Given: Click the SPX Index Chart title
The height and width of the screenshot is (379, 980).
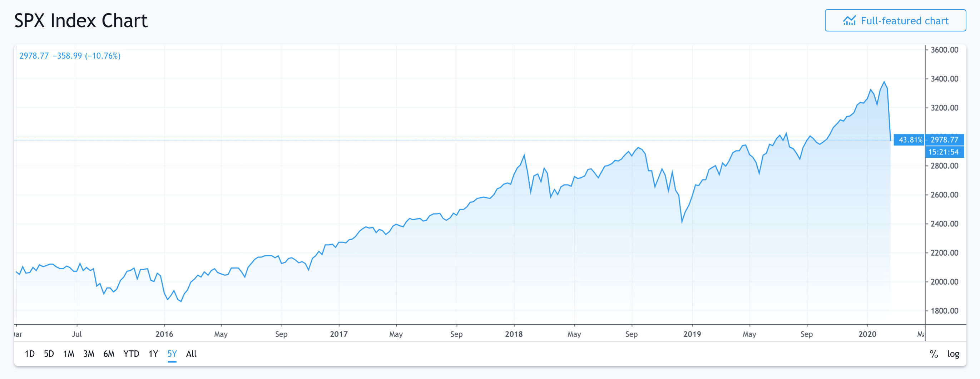Looking at the screenshot, I should [81, 20].
